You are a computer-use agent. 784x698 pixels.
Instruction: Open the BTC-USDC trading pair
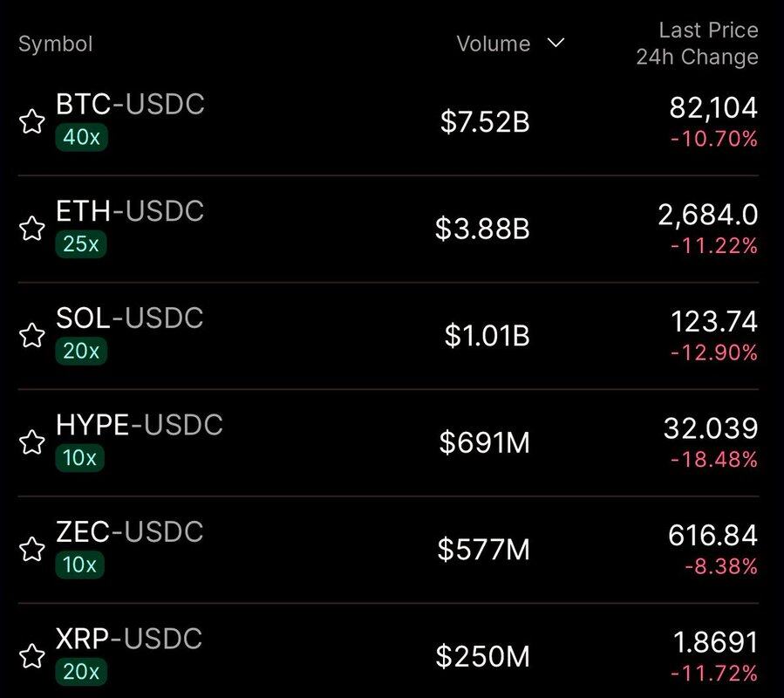(x=130, y=105)
